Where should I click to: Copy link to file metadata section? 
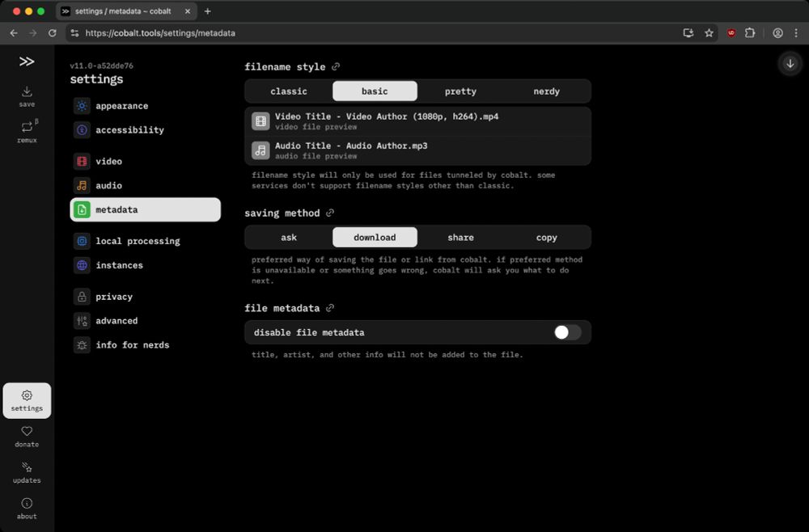point(330,308)
